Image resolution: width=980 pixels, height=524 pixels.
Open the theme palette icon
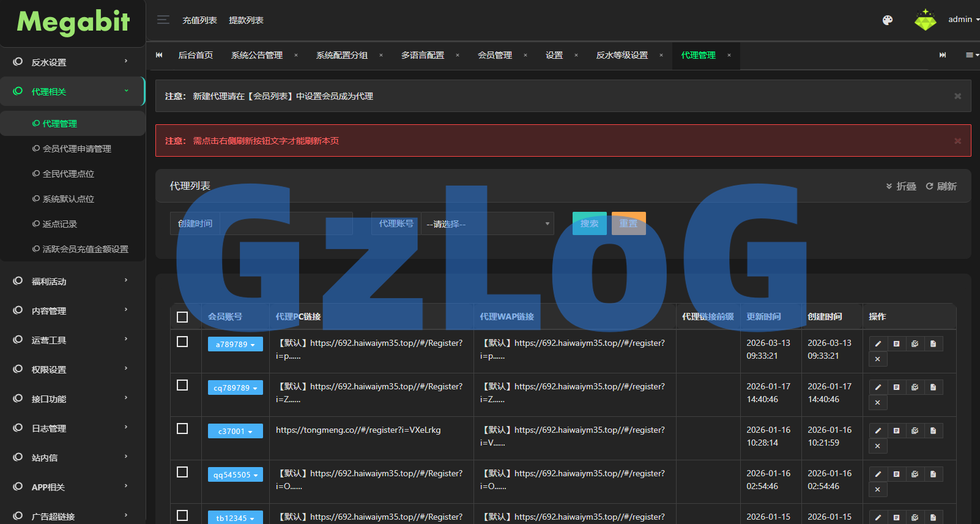click(x=887, y=20)
